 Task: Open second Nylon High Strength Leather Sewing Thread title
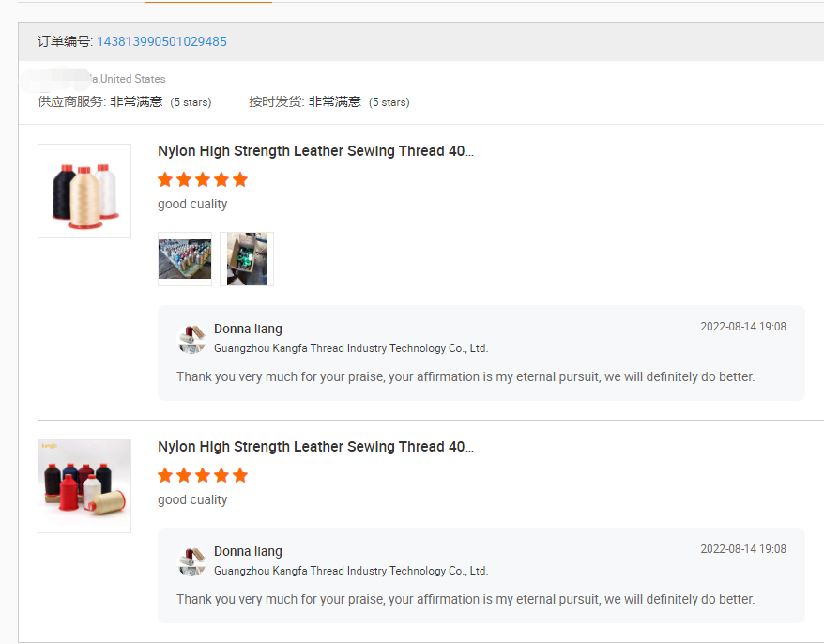pyautogui.click(x=315, y=447)
